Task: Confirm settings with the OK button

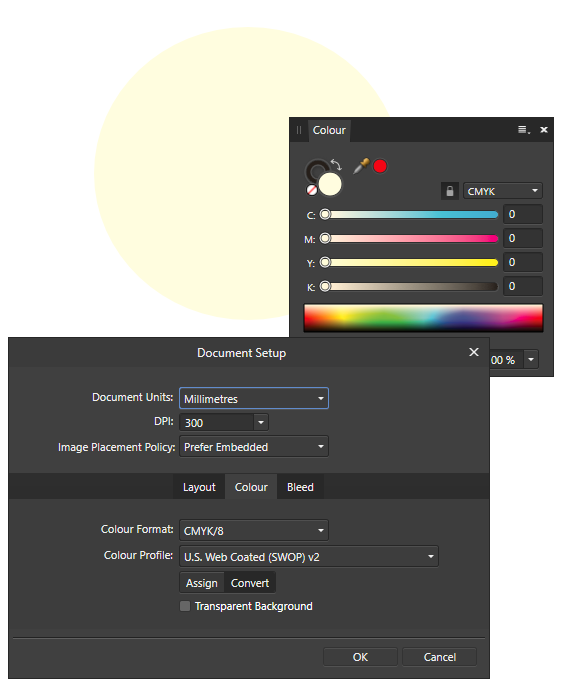Action: pos(360,657)
